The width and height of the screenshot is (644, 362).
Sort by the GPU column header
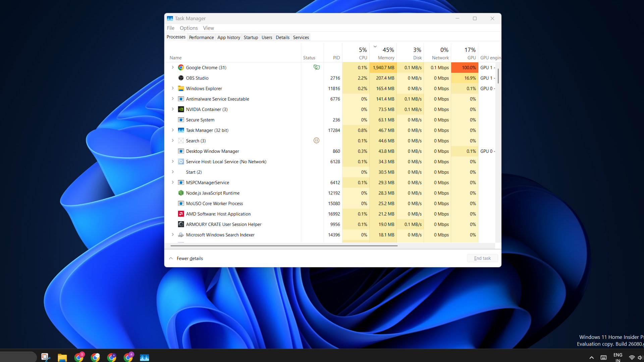(465, 53)
